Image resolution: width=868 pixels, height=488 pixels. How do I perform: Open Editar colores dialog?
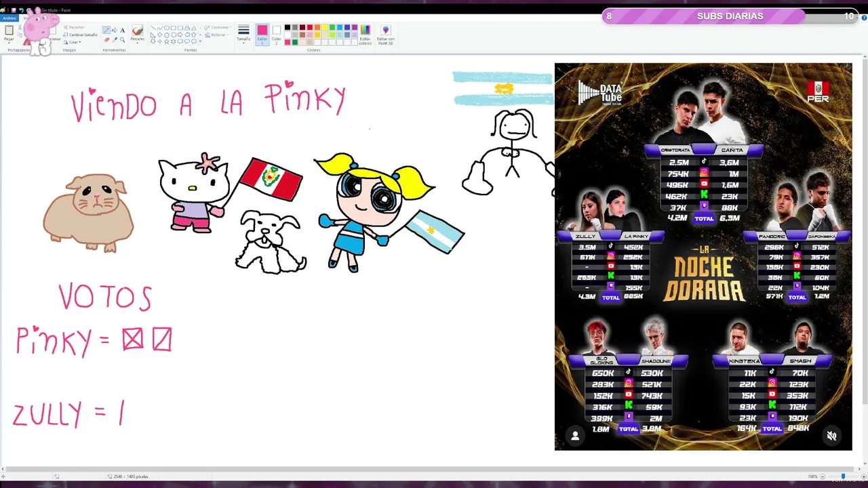point(366,35)
